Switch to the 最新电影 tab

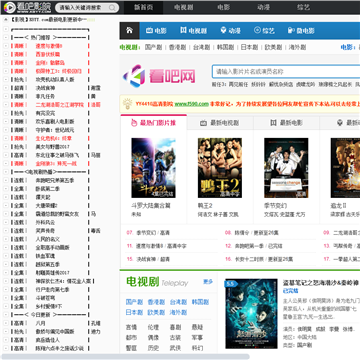286,123
